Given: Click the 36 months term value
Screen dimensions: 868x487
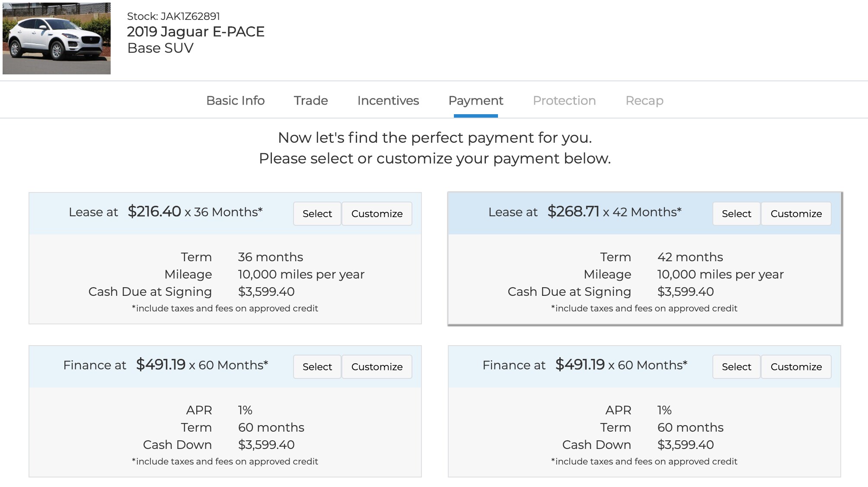Looking at the screenshot, I should (271, 257).
